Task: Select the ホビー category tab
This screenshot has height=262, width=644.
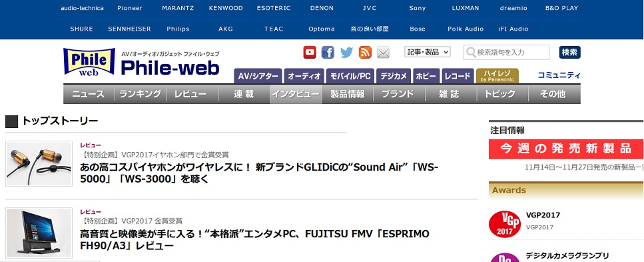Action: click(426, 77)
